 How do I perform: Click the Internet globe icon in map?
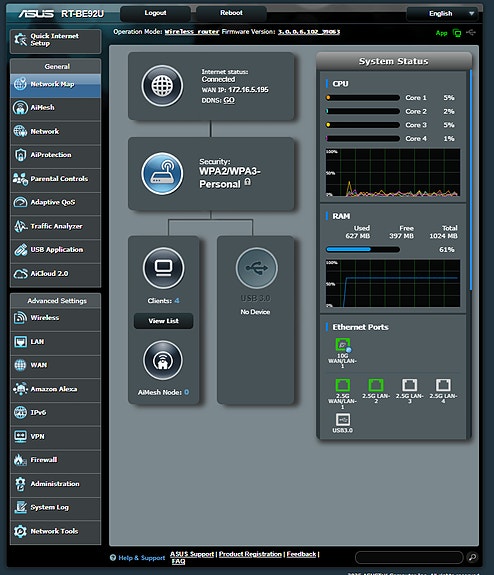162,86
